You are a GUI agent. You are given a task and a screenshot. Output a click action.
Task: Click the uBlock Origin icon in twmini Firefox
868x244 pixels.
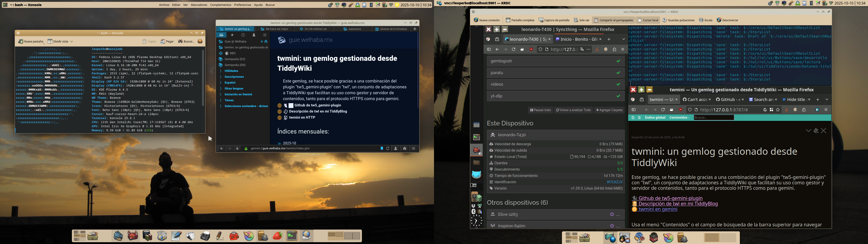[x=680, y=110]
